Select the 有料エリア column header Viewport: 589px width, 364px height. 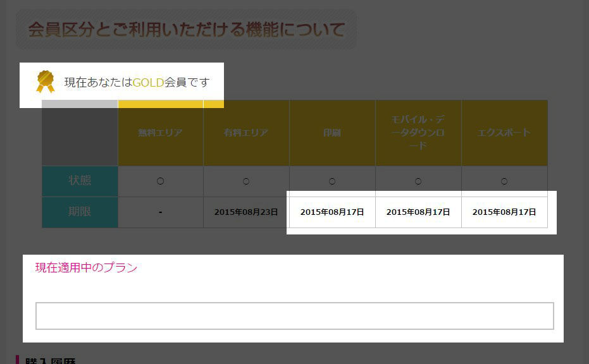point(246,133)
